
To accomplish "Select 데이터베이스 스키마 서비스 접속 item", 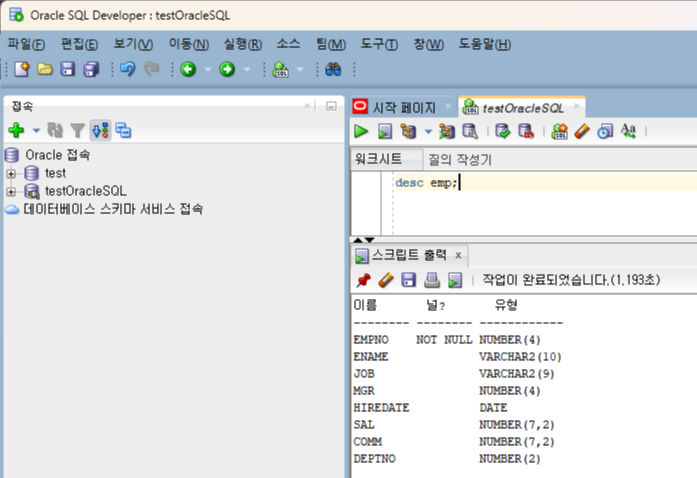I will point(113,209).
